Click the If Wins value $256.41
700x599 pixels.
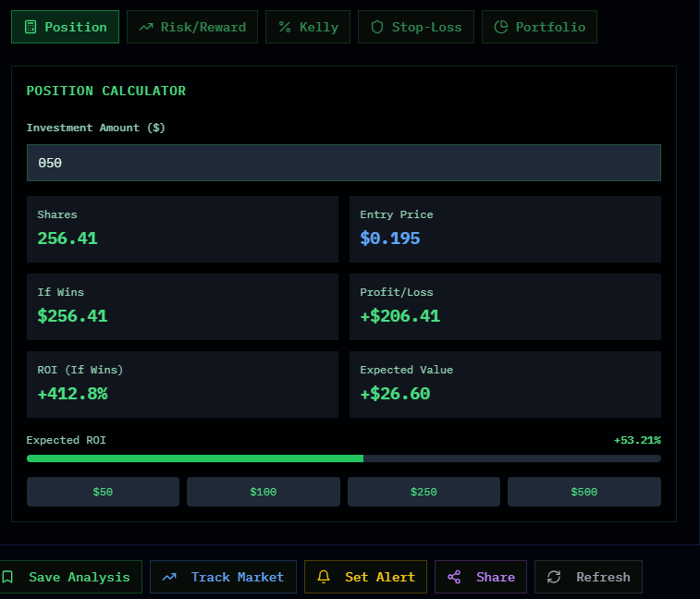point(72,316)
